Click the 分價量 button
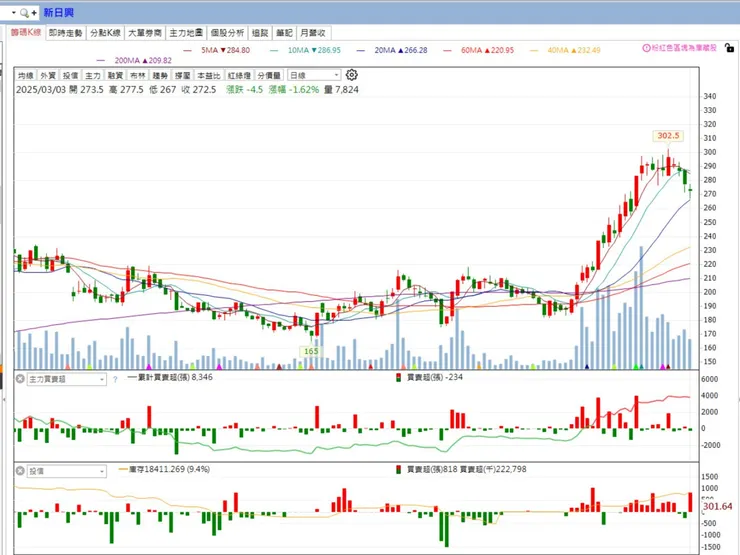The image size is (740, 555). point(268,75)
